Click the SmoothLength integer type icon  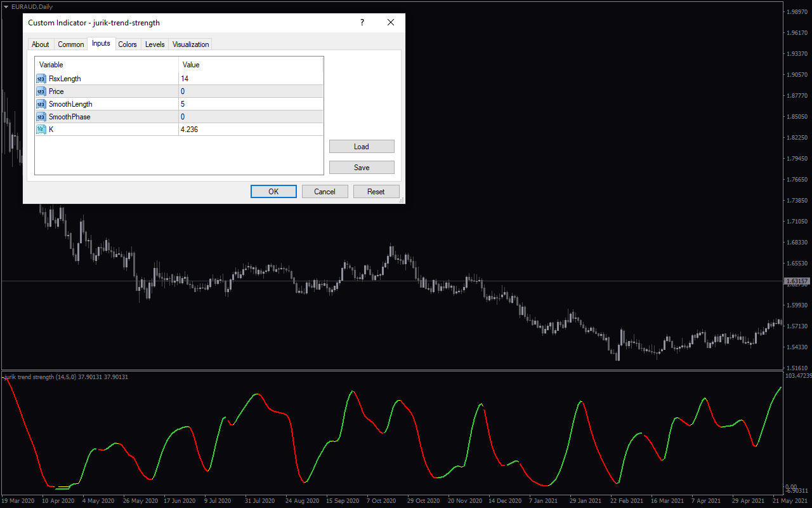[x=41, y=104]
